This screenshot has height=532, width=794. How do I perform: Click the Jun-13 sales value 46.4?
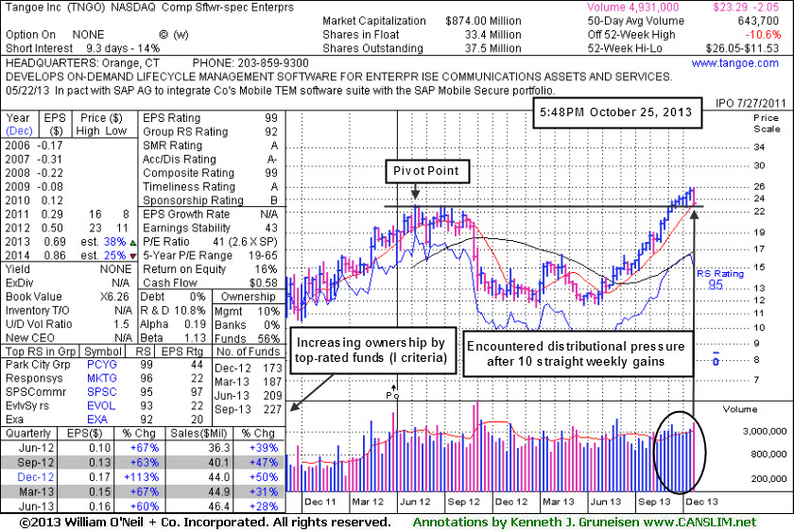tap(219, 506)
